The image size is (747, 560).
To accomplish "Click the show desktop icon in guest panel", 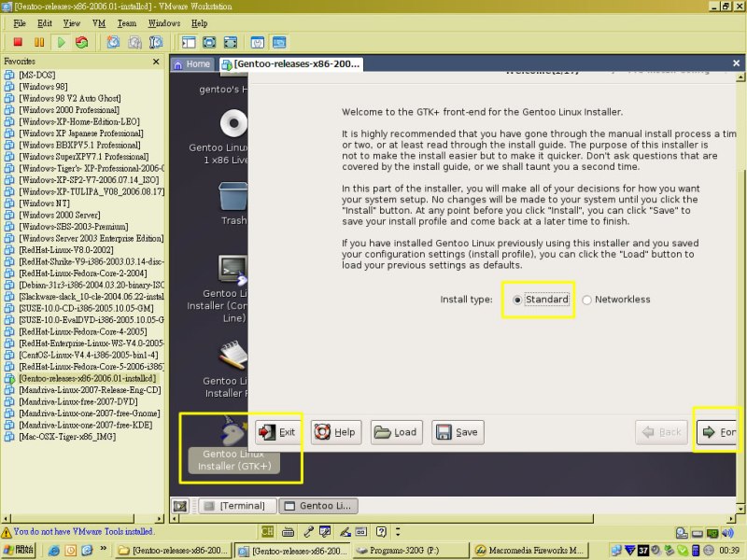I will [180, 506].
